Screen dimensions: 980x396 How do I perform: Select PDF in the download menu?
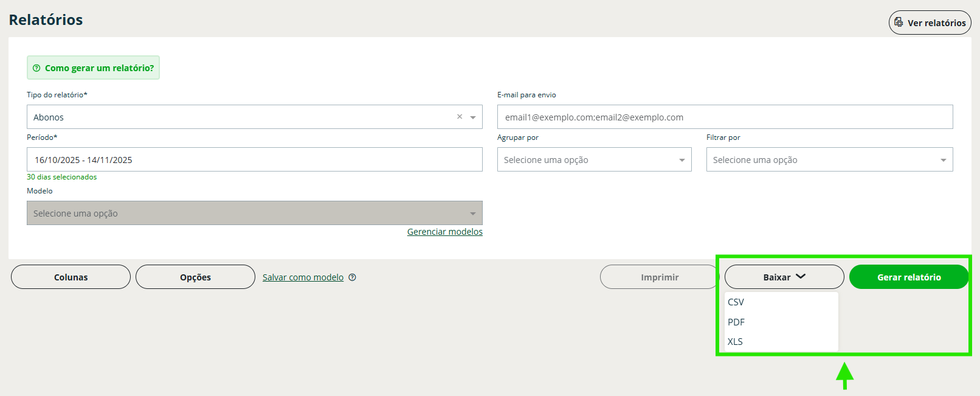click(736, 322)
